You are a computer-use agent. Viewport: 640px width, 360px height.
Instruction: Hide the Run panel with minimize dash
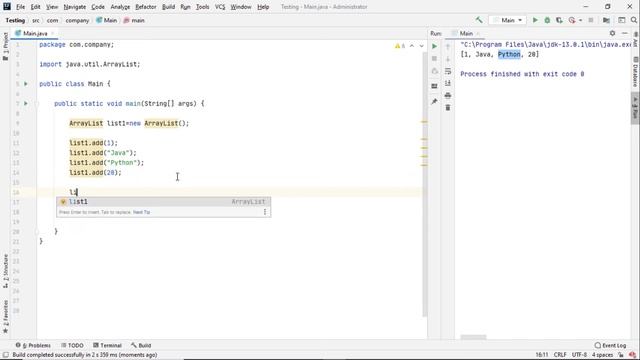click(624, 33)
